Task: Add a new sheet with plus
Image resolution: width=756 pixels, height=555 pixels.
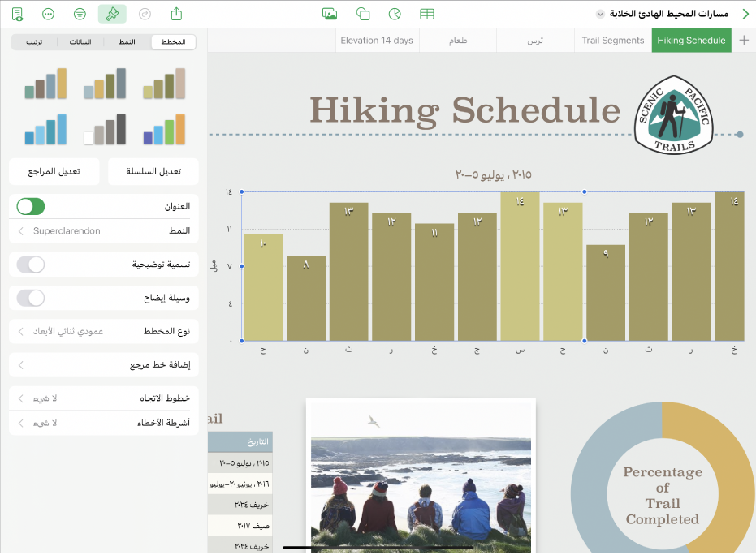Action: [744, 41]
